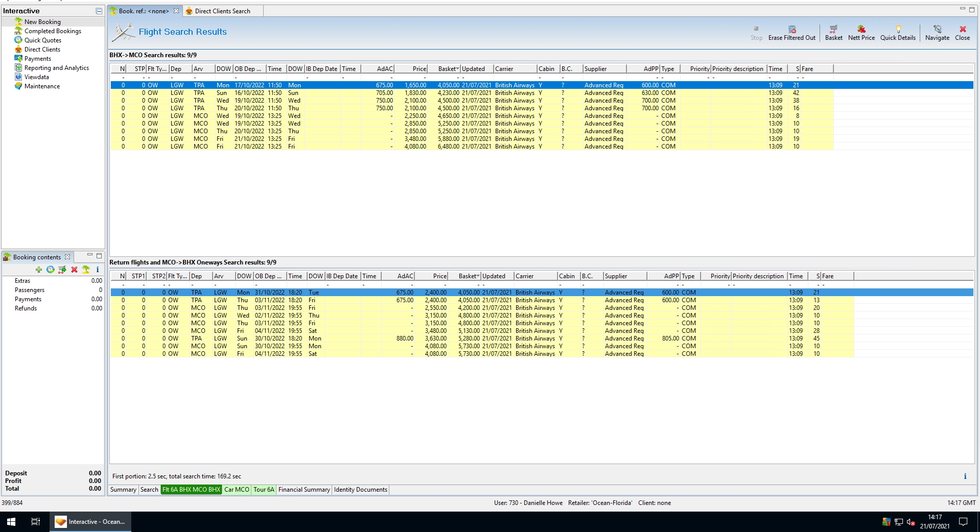Open the Search bottom tab

click(149, 490)
